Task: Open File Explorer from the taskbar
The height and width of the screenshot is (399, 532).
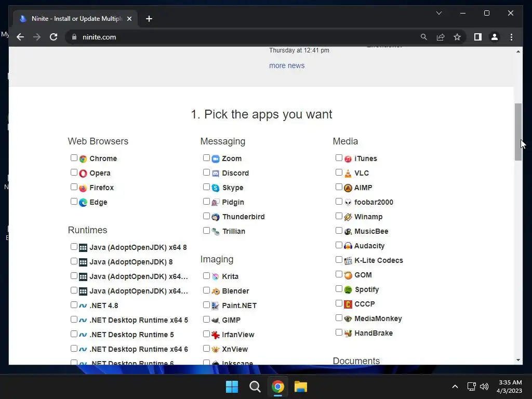Action: coord(301,387)
